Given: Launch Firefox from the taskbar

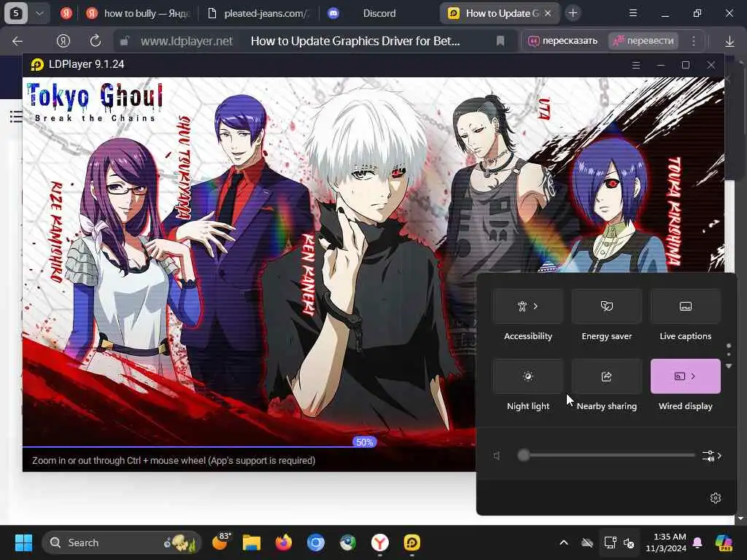Looking at the screenshot, I should coord(284,542).
